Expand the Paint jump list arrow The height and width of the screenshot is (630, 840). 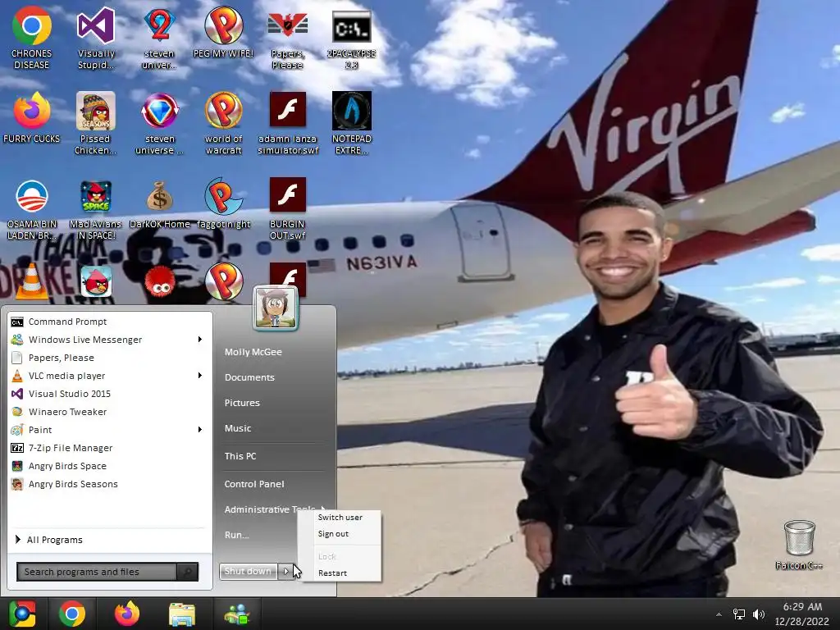point(200,430)
